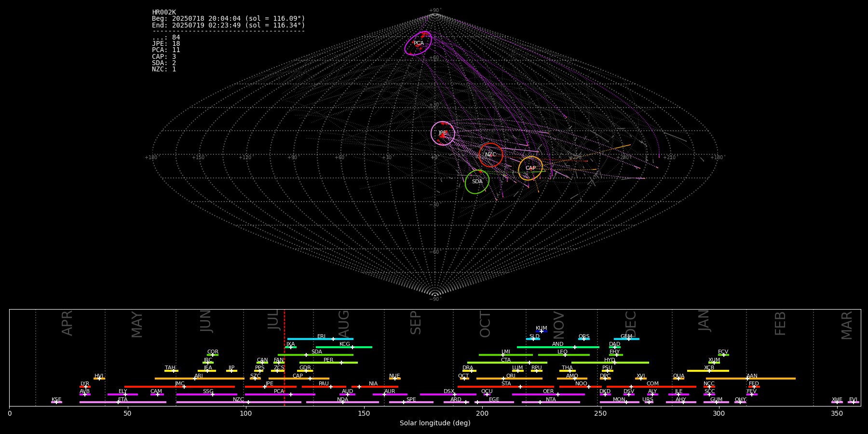Click the LEO shower bar in timeline
Image resolution: width=868 pixels, height=434 pixels.
[564, 355]
